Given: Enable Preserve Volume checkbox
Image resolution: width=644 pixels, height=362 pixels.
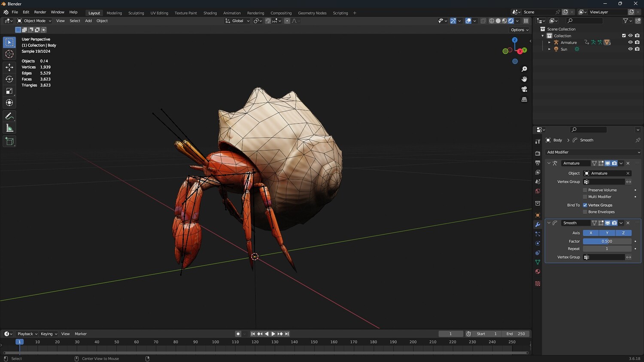Looking at the screenshot, I should pos(585,190).
